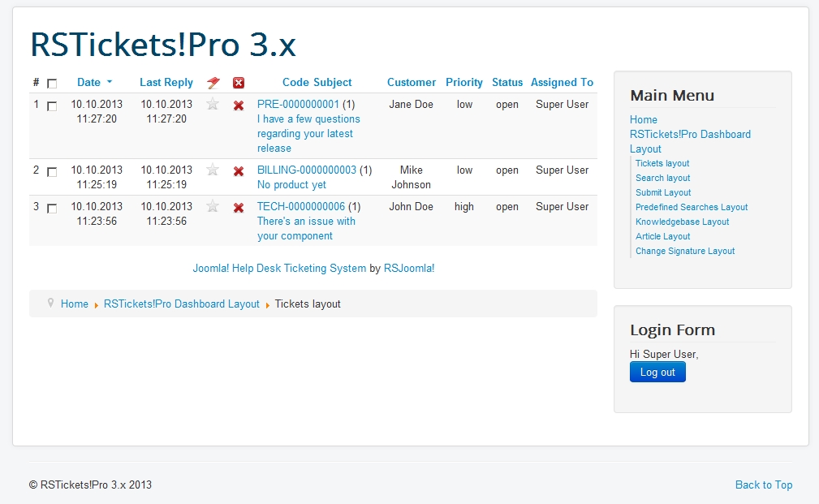819x504 pixels.
Task: Open Tickets layout in Main Menu
Action: pos(662,163)
